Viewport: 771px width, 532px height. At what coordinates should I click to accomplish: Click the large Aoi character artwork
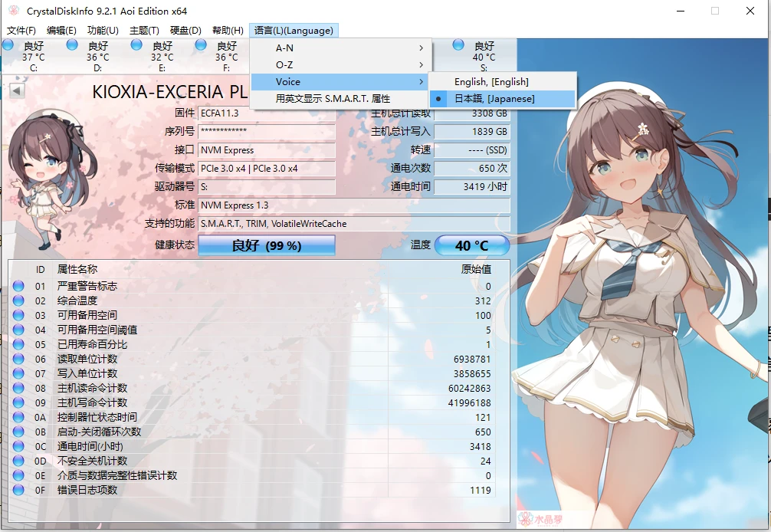tap(641, 283)
